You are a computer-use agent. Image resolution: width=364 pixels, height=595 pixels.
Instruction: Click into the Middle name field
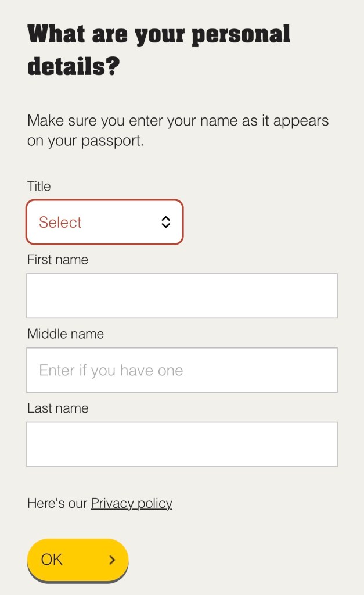[x=182, y=370]
